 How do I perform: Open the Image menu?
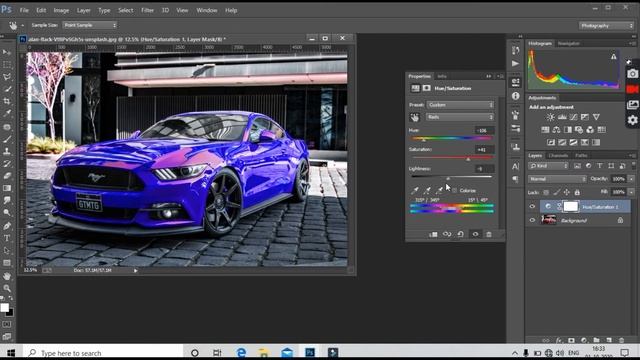[61, 10]
